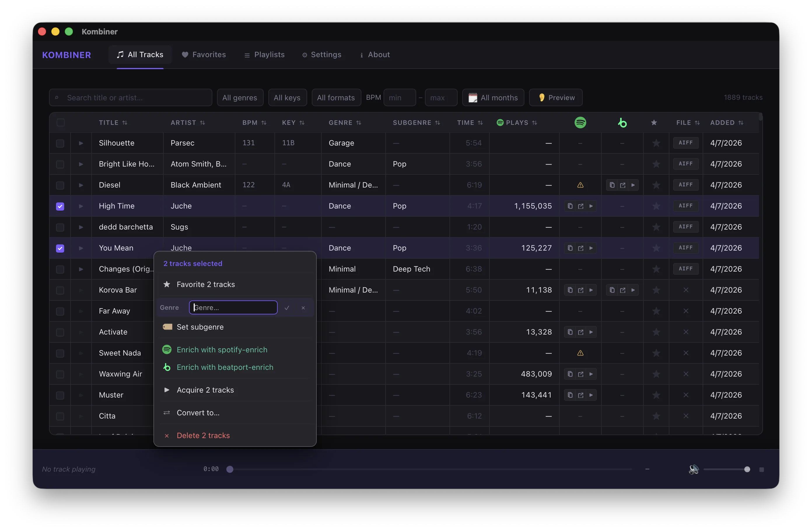Check the Bright Like Ho... row checkbox
The width and height of the screenshot is (812, 532).
click(x=60, y=164)
